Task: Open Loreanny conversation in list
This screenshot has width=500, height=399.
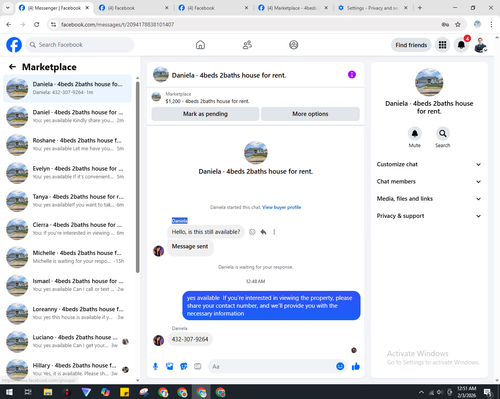Action: click(x=67, y=314)
